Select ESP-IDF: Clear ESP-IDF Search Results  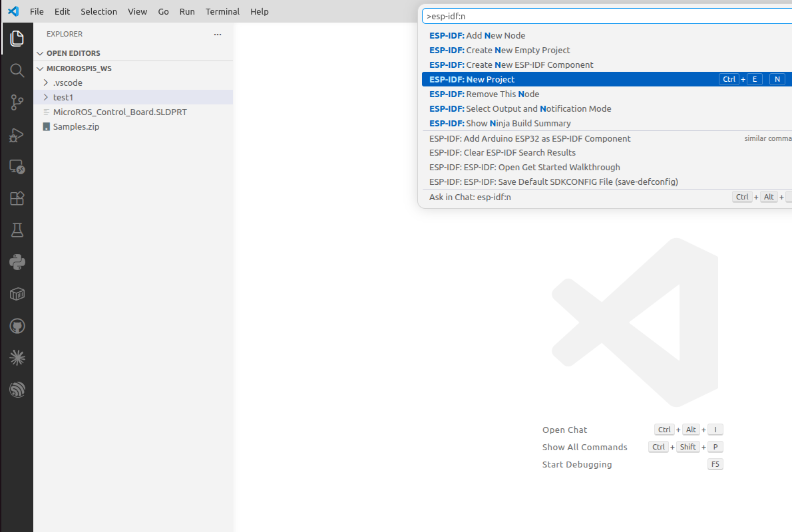coord(606,152)
